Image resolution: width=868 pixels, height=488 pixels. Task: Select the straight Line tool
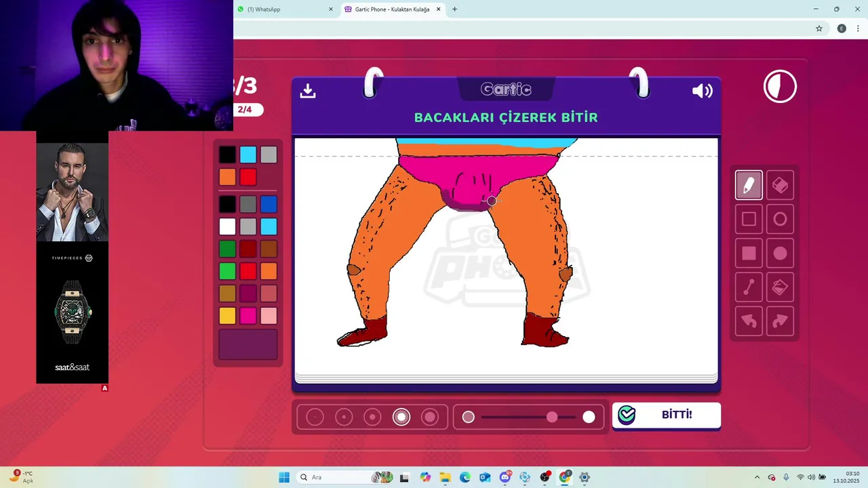tap(749, 287)
